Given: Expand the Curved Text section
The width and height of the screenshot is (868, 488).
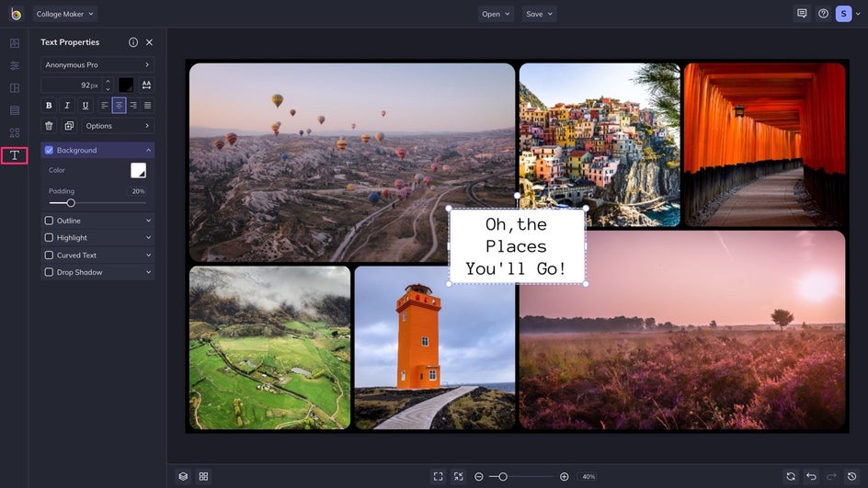Looking at the screenshot, I should [x=148, y=255].
